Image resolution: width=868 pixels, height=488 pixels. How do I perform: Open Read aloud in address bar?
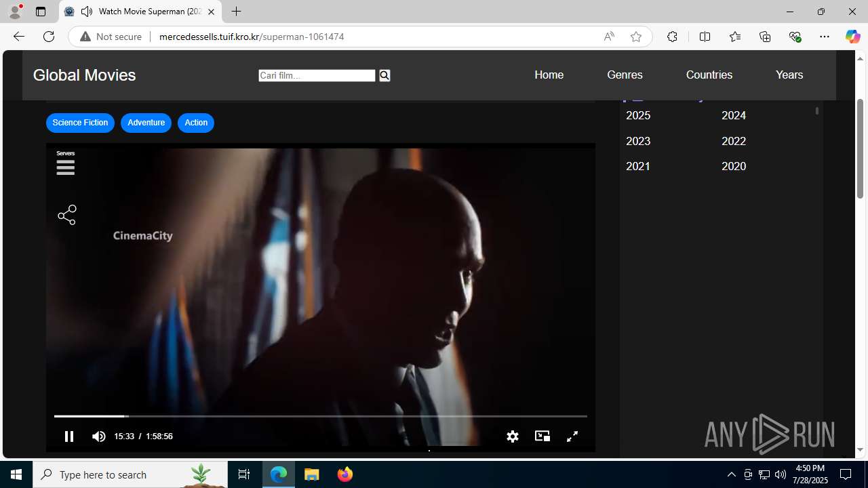609,37
